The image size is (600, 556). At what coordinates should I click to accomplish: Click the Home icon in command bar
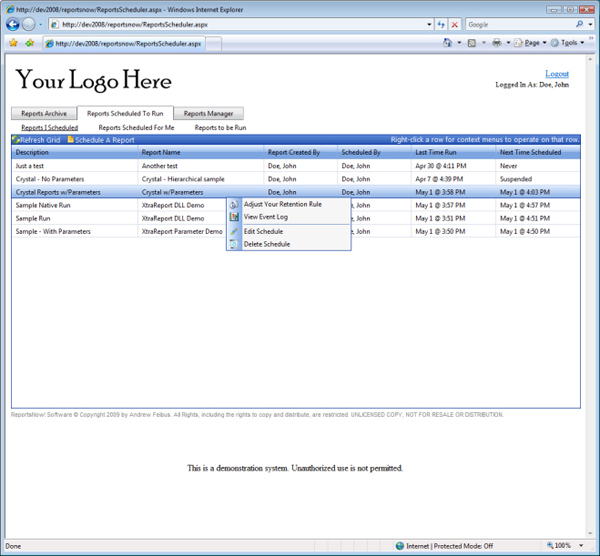pyautogui.click(x=447, y=42)
